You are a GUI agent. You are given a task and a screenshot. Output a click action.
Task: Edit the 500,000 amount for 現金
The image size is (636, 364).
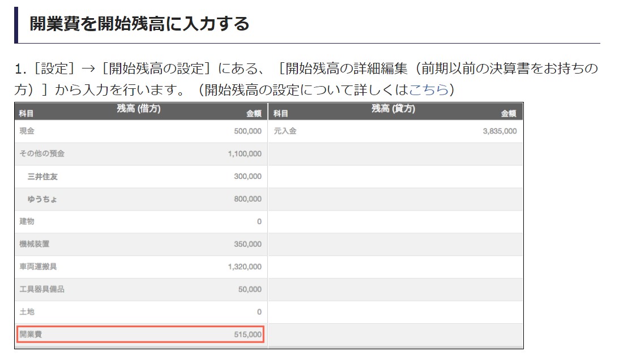click(x=247, y=131)
